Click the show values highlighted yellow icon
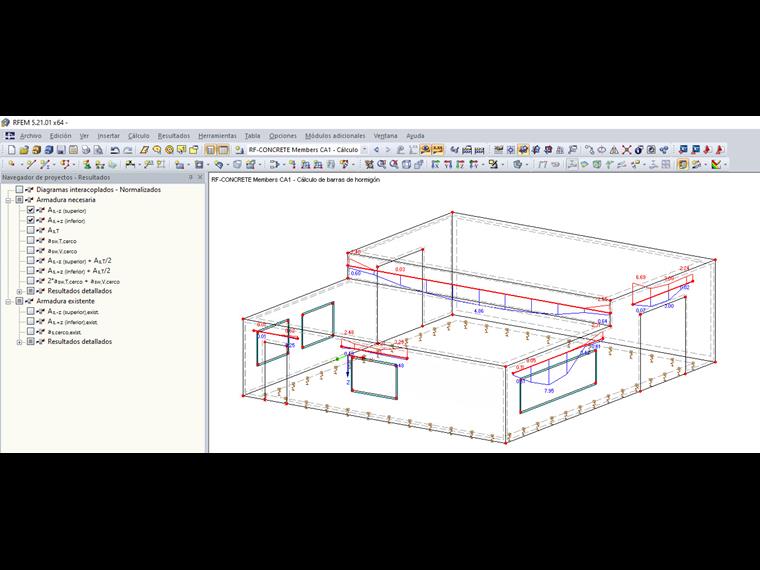 tap(438, 150)
